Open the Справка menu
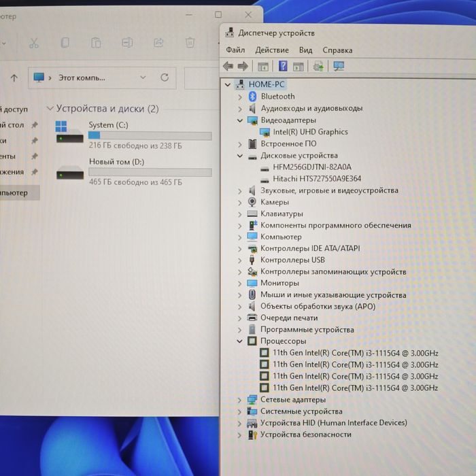Image resolution: width=476 pixels, height=476 pixels. pos(337,50)
